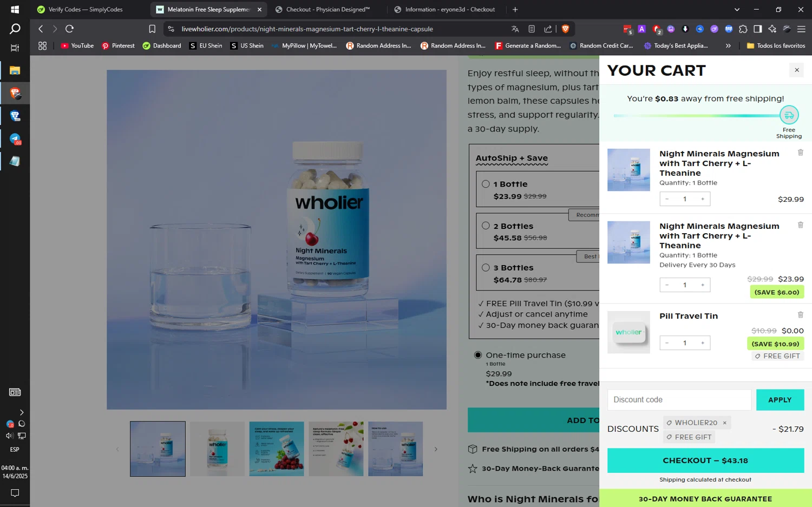Share this page using share icon
The height and width of the screenshot is (507, 812).
pyautogui.click(x=548, y=29)
